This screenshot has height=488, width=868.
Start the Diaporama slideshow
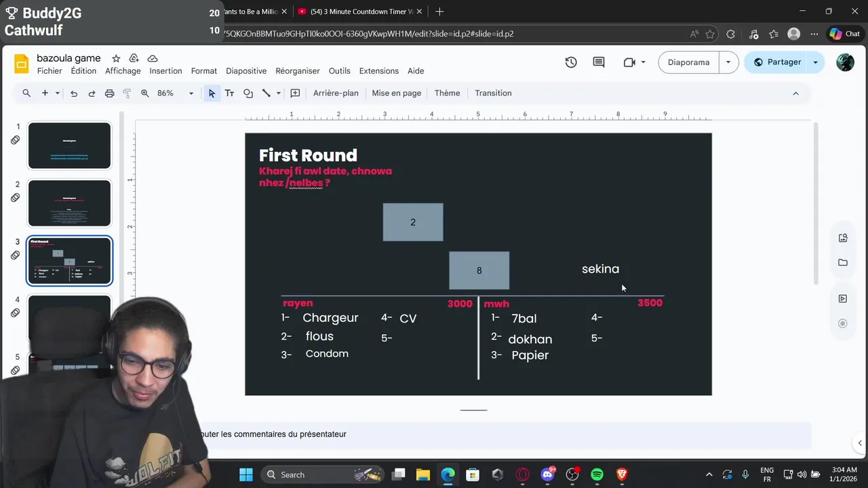[x=689, y=62]
